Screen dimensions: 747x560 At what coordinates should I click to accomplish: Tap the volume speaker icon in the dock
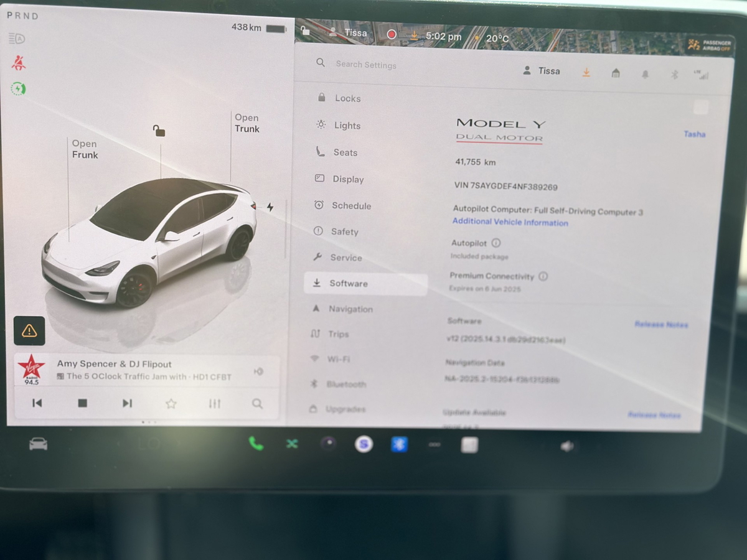pyautogui.click(x=566, y=446)
